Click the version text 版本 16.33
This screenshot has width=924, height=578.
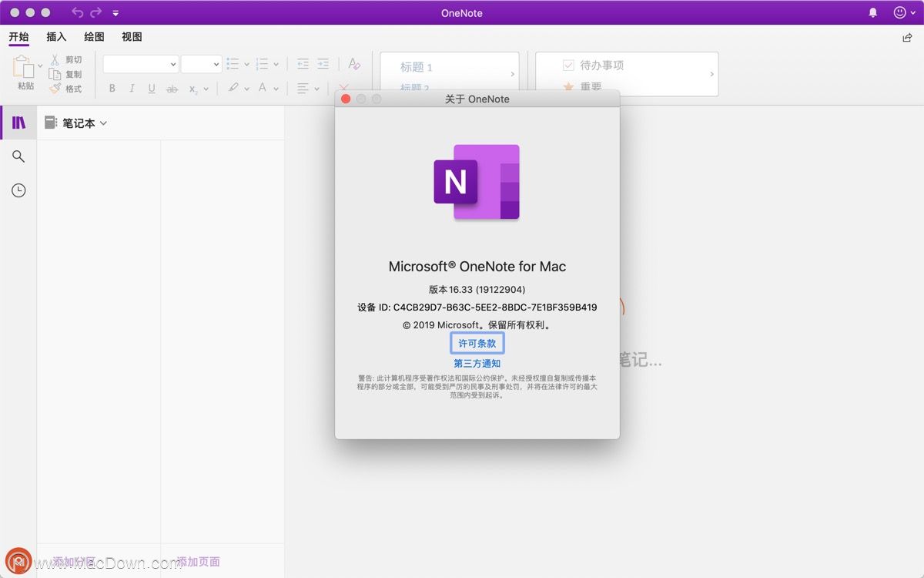477,289
